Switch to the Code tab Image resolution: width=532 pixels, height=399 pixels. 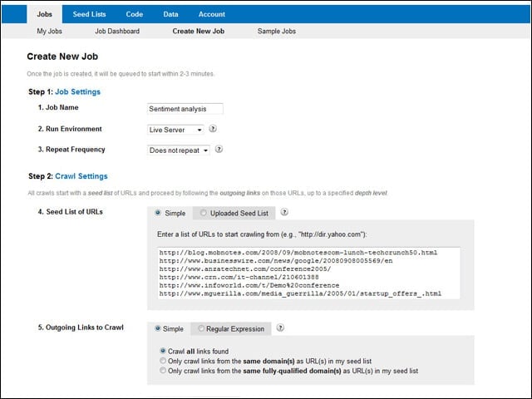coord(135,14)
